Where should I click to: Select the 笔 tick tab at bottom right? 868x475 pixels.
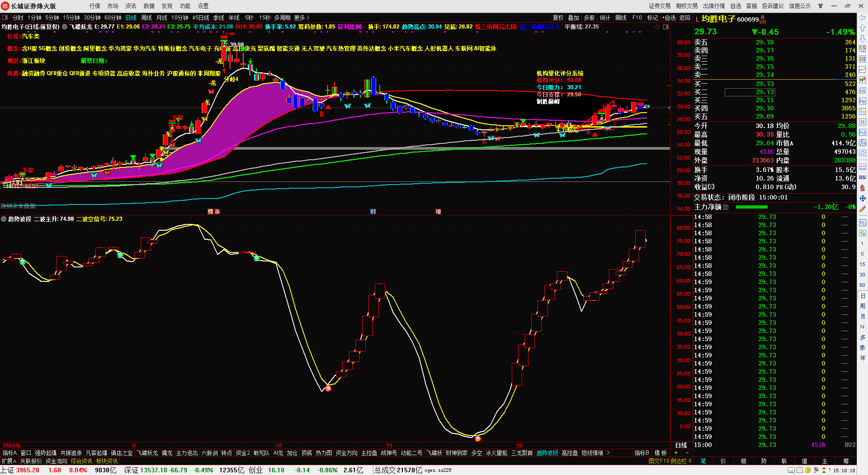703,461
